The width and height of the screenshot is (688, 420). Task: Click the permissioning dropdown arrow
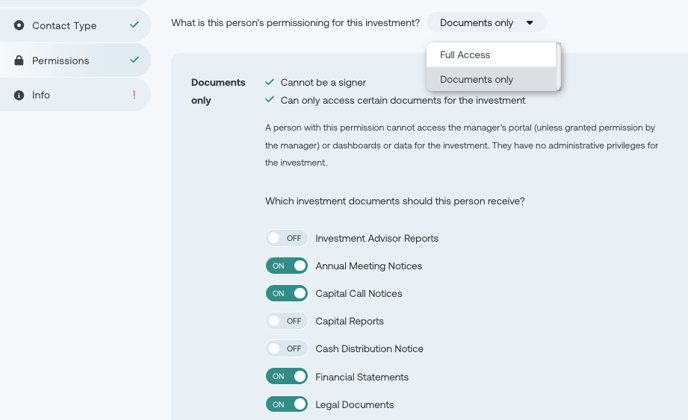(x=530, y=23)
